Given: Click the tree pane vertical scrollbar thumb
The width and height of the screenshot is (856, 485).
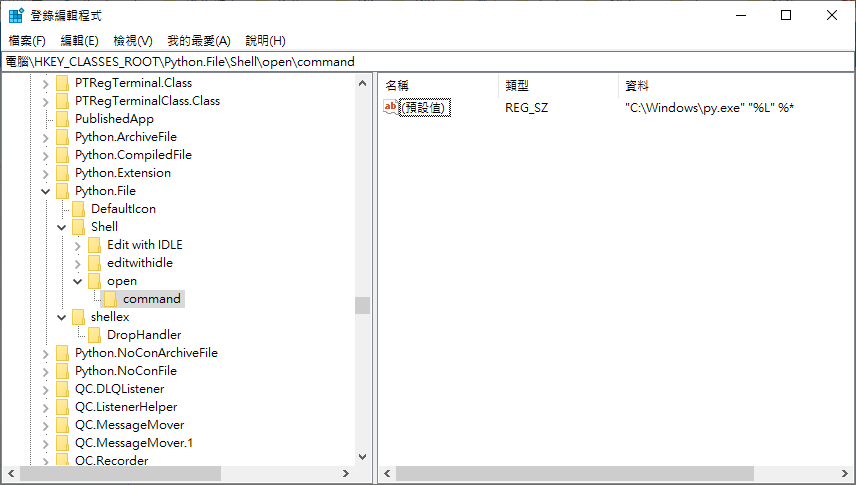Looking at the screenshot, I should 362,305.
